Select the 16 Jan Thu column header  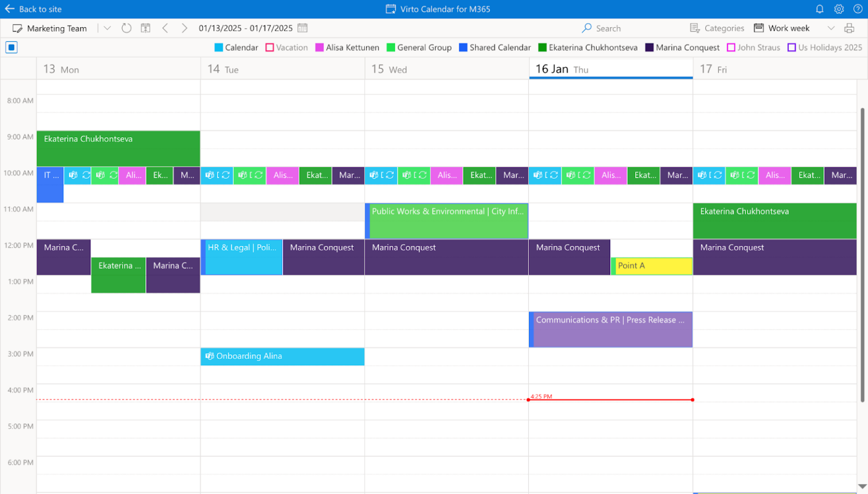(565, 69)
